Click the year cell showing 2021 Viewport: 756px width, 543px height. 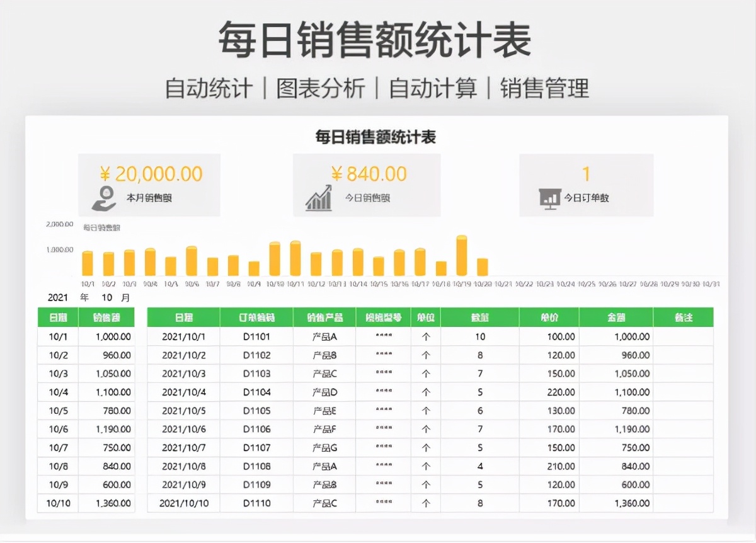coord(59,297)
